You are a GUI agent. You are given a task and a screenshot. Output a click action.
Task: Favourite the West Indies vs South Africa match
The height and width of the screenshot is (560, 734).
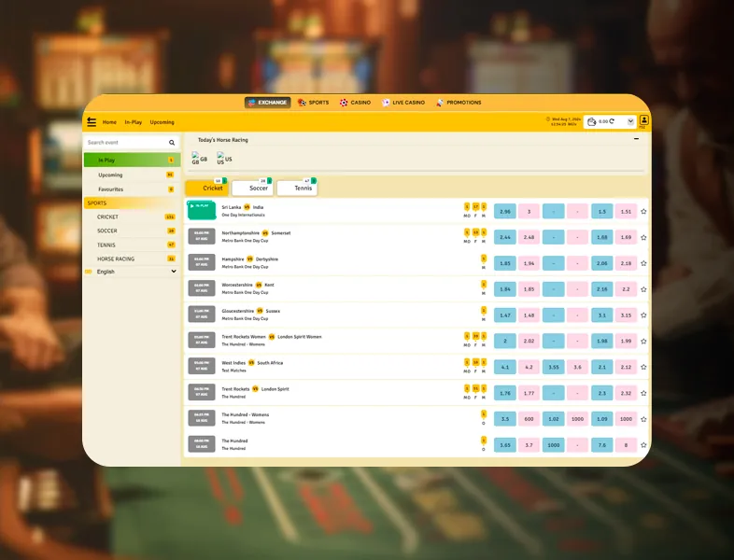(643, 367)
